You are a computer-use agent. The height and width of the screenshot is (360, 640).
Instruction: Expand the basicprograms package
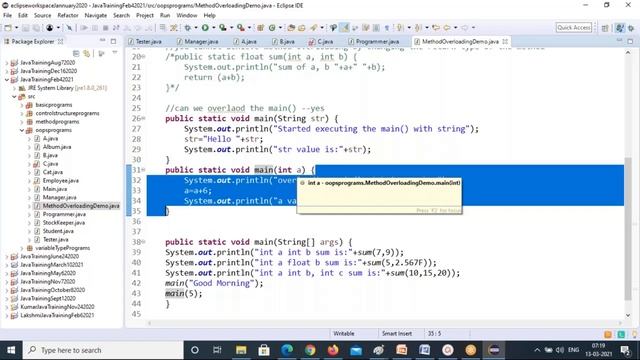(22, 105)
